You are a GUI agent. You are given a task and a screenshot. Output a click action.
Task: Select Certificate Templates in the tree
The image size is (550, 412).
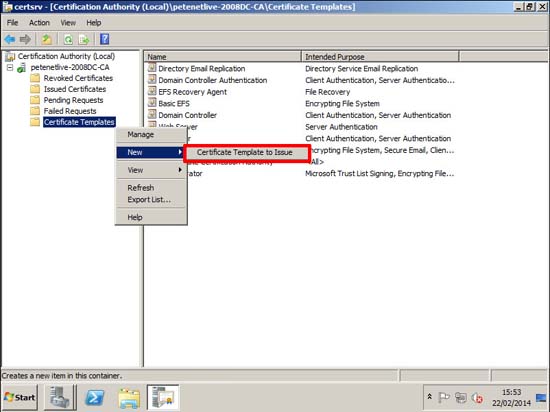[x=79, y=122]
